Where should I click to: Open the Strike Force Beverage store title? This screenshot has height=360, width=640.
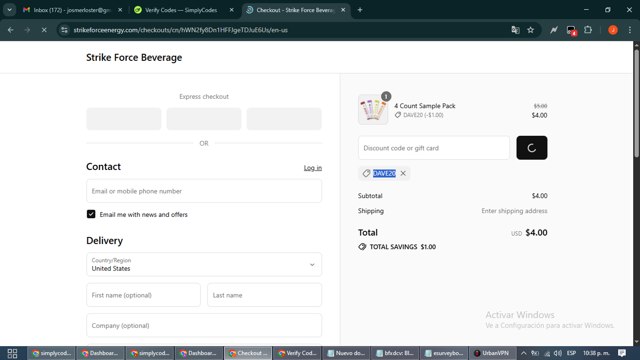click(x=134, y=58)
